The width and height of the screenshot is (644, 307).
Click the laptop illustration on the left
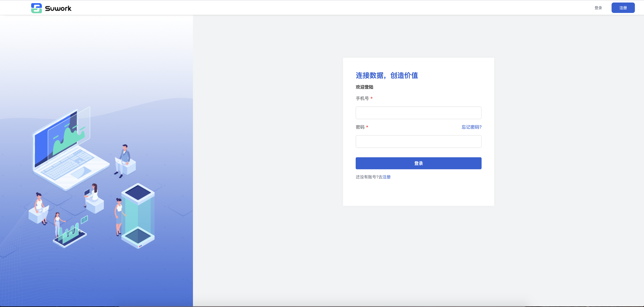[x=71, y=149]
